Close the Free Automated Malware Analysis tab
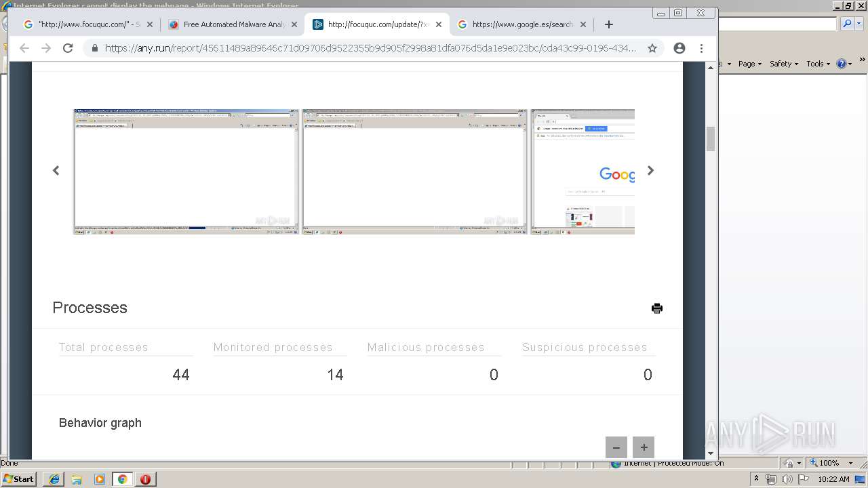This screenshot has height=488, width=868. (x=294, y=24)
